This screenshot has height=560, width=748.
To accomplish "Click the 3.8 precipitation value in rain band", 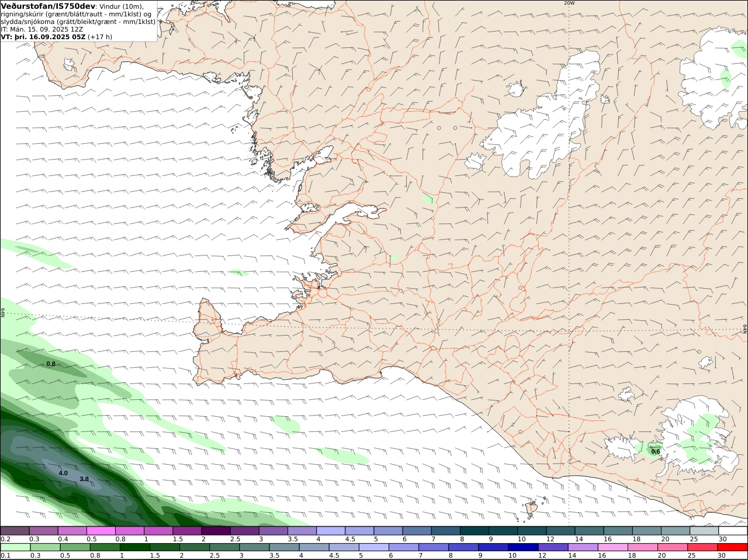I will click(x=84, y=479).
